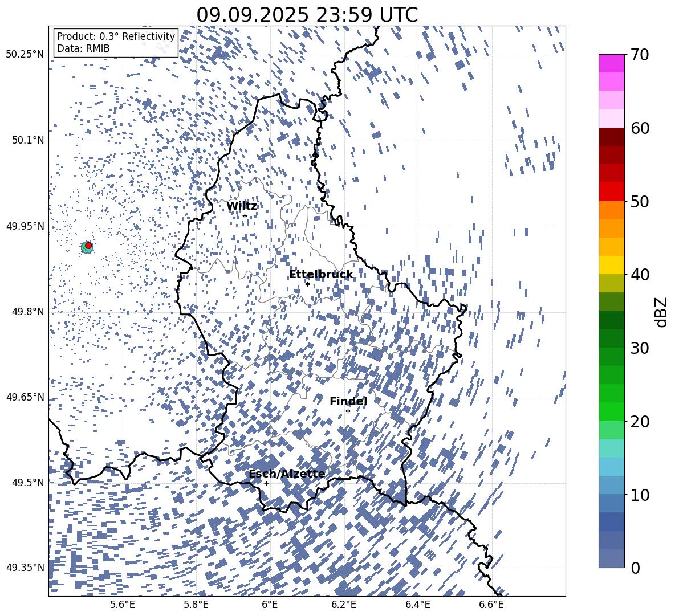Click the Findel station cross marker

click(x=348, y=411)
